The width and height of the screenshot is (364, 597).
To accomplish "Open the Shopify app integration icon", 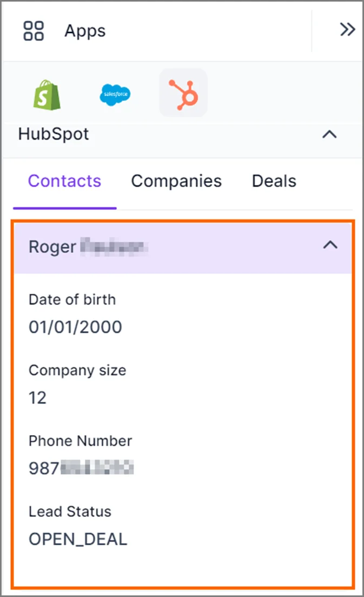I will 47,93.
